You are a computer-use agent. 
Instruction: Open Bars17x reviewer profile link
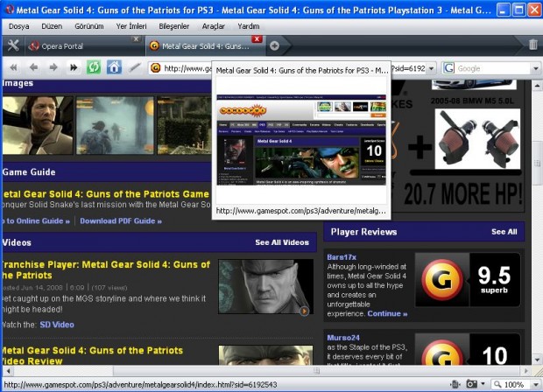[x=342, y=257]
